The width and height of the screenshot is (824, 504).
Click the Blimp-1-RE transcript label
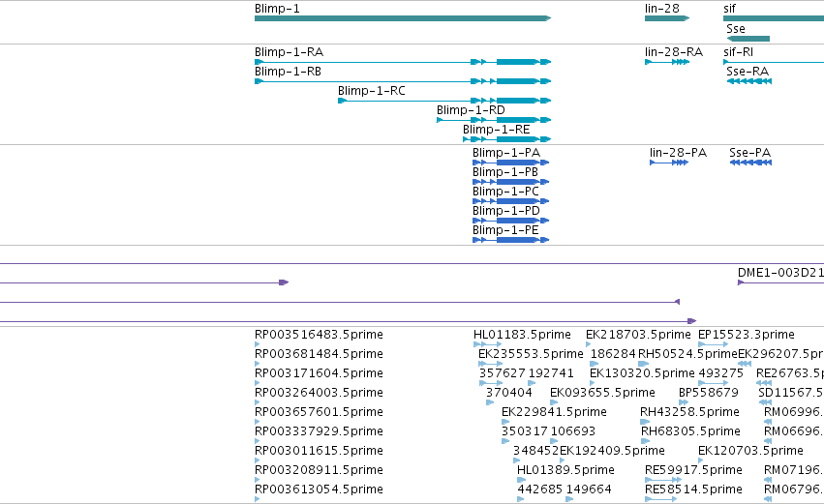(x=496, y=131)
